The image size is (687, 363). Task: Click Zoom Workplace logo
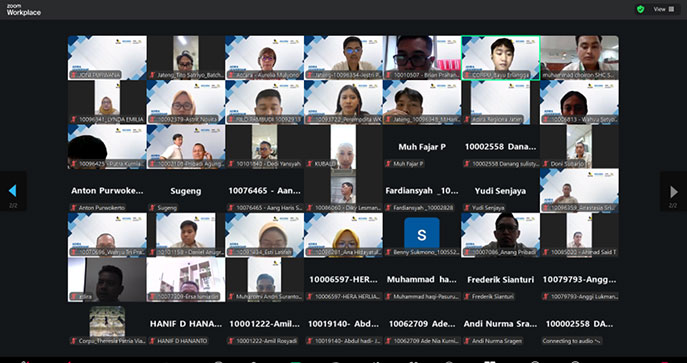click(x=24, y=10)
